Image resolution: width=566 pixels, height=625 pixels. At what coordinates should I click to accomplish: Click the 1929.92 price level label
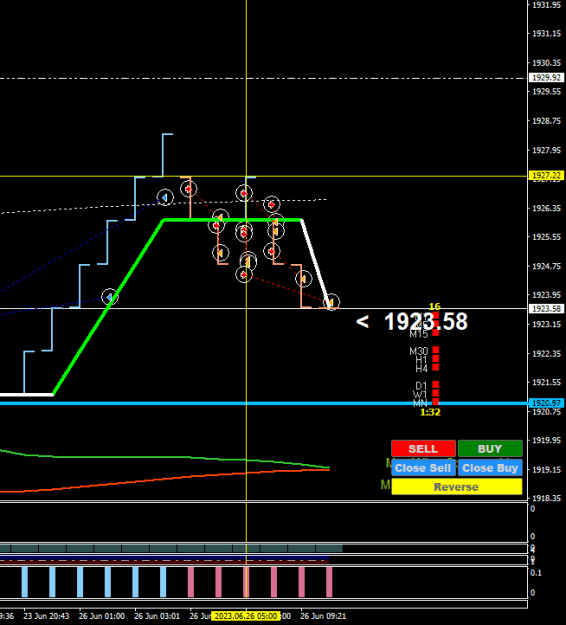(x=546, y=77)
